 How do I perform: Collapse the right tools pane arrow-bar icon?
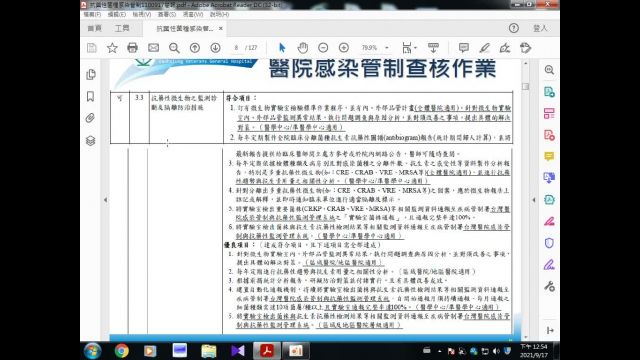pos(550,330)
